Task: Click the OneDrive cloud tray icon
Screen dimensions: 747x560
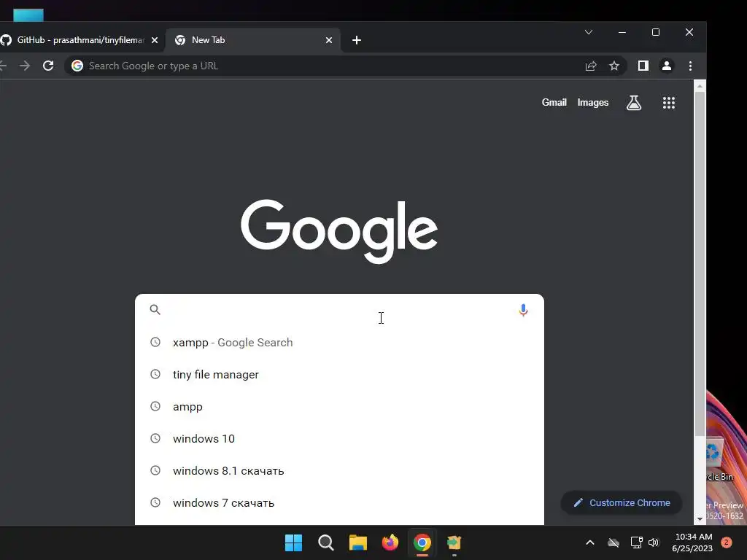Action: (x=613, y=542)
